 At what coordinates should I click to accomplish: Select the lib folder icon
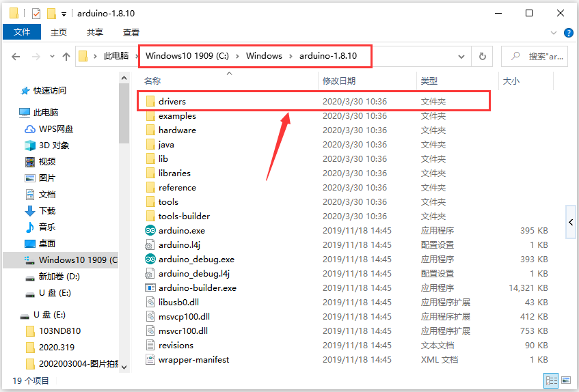[150, 159]
